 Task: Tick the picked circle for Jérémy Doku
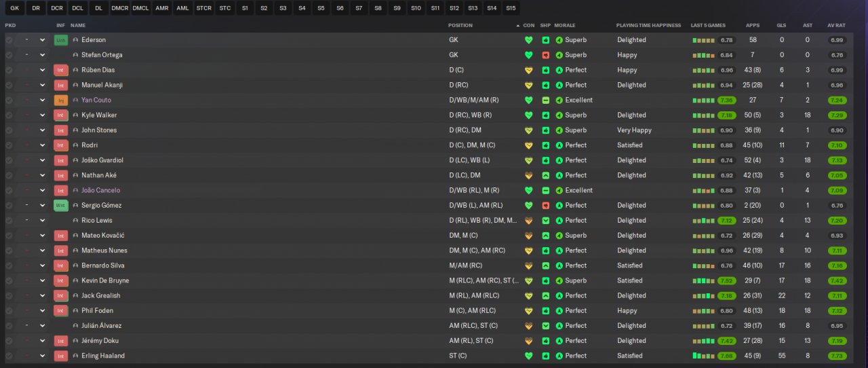click(9, 341)
